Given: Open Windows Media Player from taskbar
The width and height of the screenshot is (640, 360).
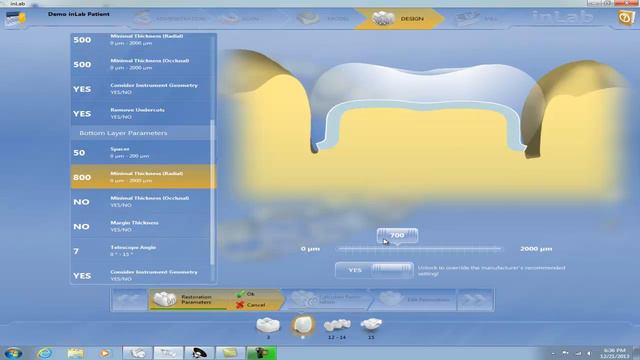Looking at the screenshot, I should pos(105,353).
